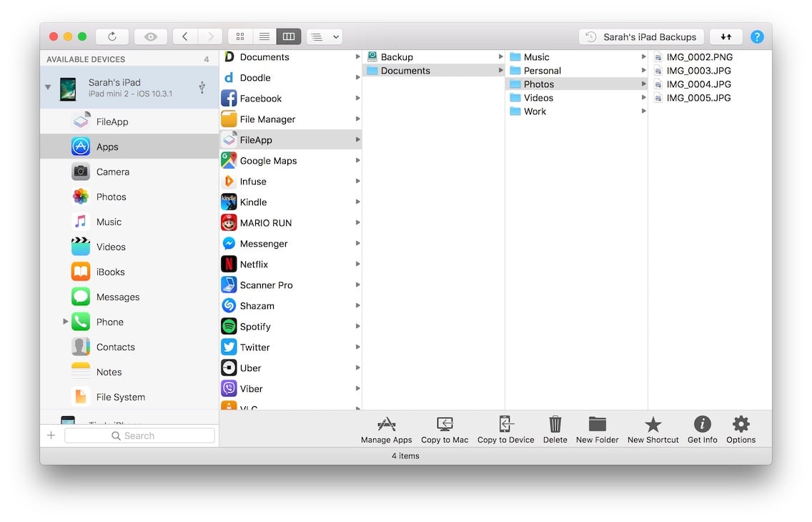Select the Spotify app
This screenshot has height=522, width=812.
point(290,326)
